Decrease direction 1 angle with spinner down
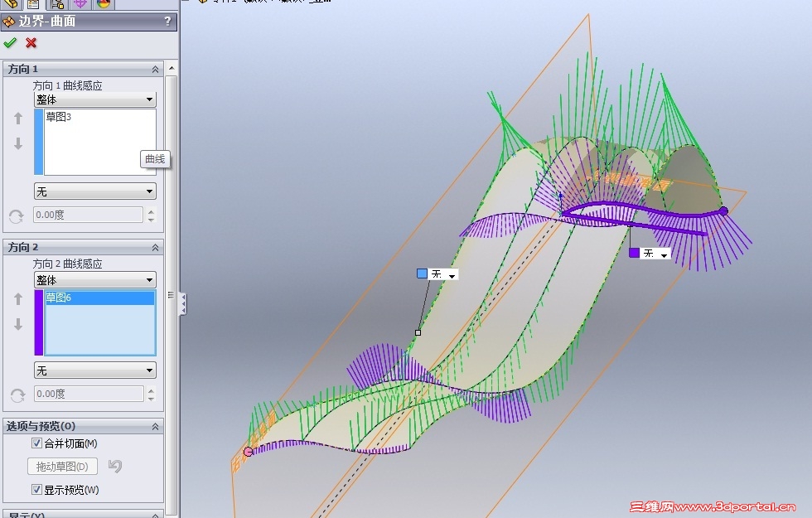812x518 pixels. click(151, 219)
